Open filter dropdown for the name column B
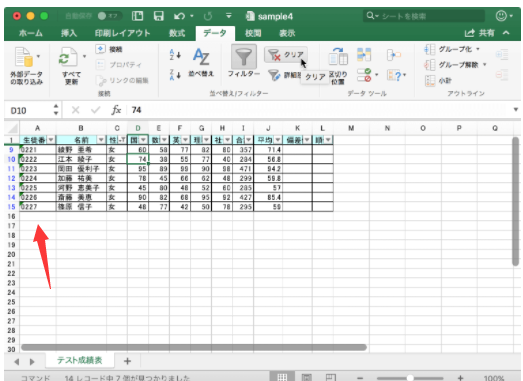The image size is (523, 381). click(x=101, y=140)
